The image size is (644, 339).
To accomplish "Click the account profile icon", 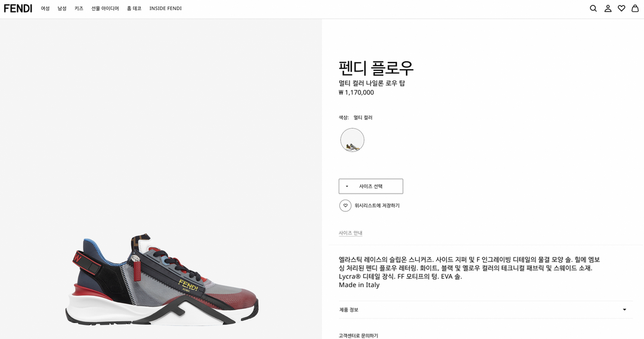I will pos(608,8).
